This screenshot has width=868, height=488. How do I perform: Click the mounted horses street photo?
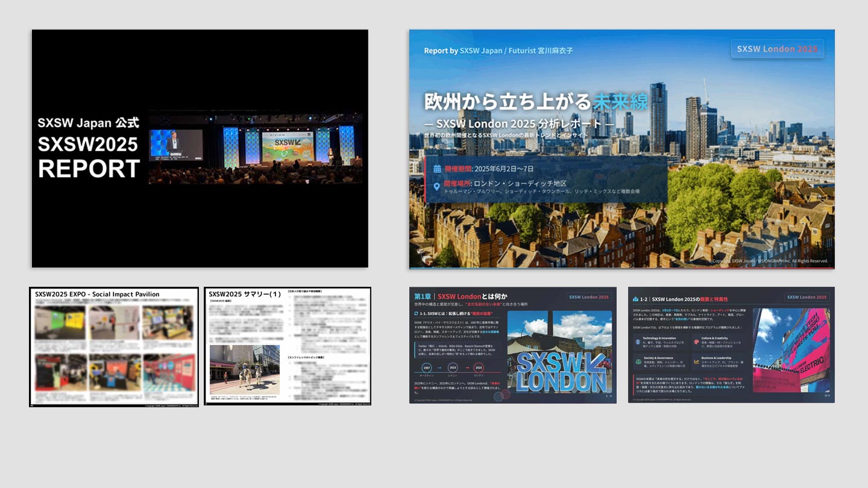245,370
